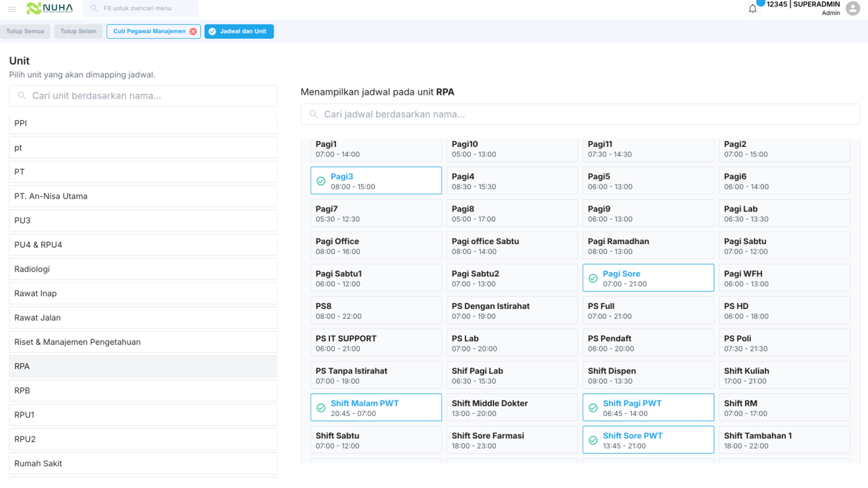The height and width of the screenshot is (488, 868).
Task: Select the Radiologi unit
Action: point(143,269)
